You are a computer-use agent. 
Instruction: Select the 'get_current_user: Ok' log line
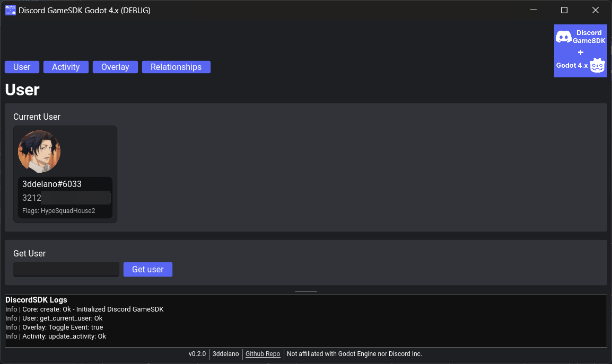pyautogui.click(x=54, y=318)
